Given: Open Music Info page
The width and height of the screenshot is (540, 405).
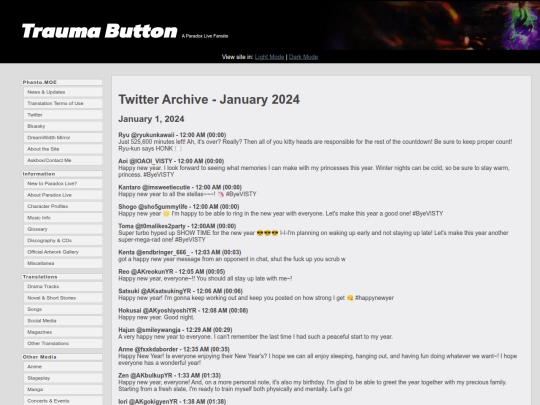Looking at the screenshot, I should click(63, 218).
